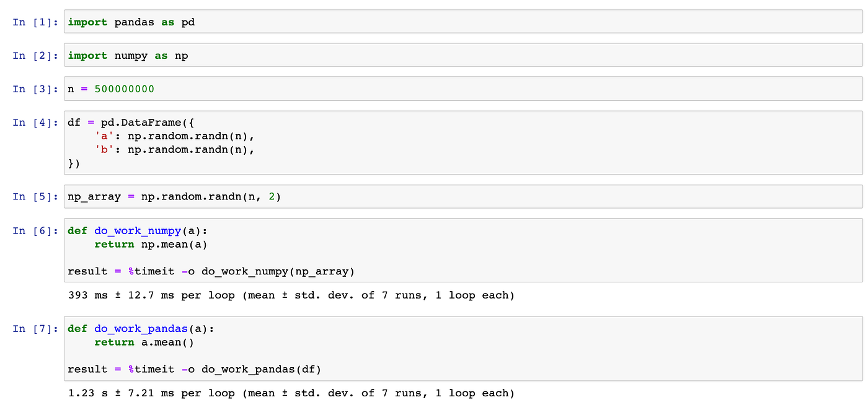Click the In [6] prompt label
The height and width of the screenshot is (405, 868).
click(35, 230)
